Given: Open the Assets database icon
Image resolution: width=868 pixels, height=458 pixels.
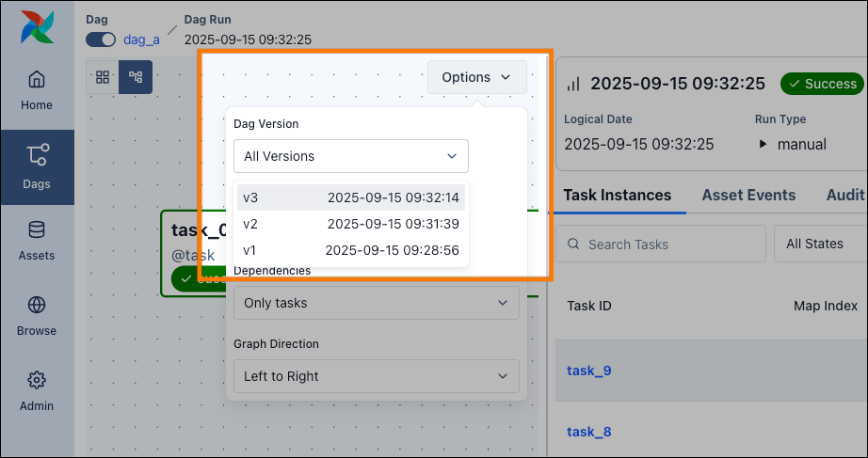Looking at the screenshot, I should (x=37, y=241).
